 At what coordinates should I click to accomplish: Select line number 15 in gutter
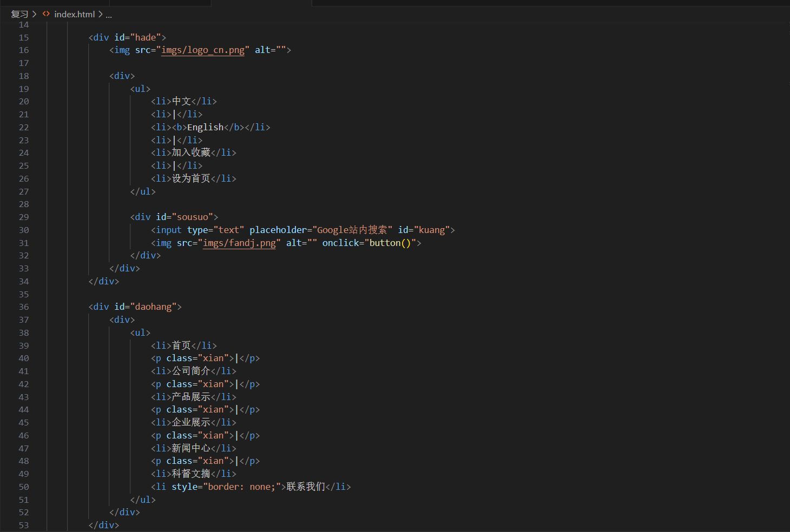click(x=23, y=37)
